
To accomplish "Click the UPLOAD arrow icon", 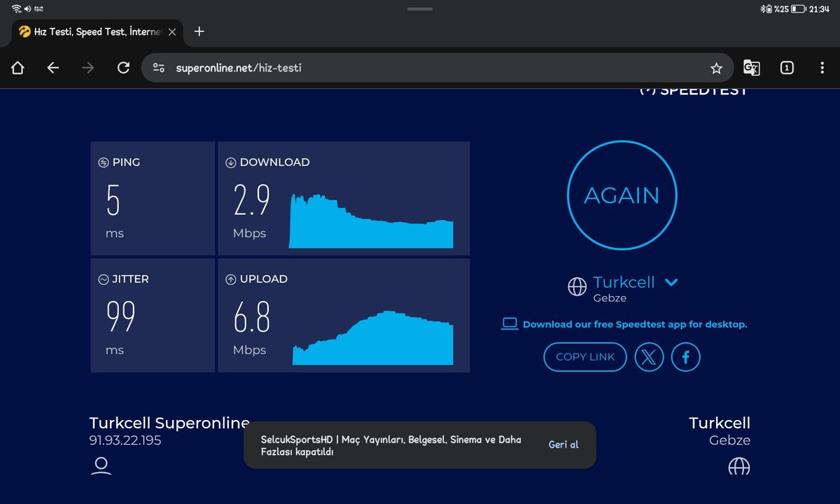I will [230, 279].
